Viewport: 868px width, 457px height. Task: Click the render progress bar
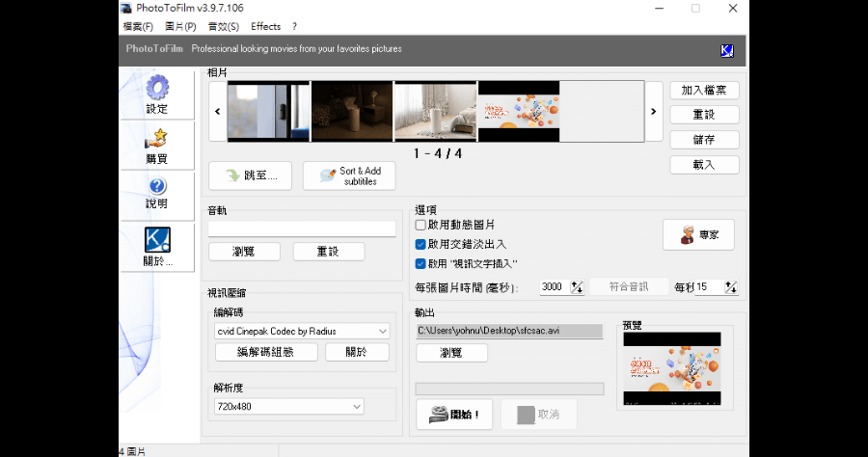tap(509, 389)
